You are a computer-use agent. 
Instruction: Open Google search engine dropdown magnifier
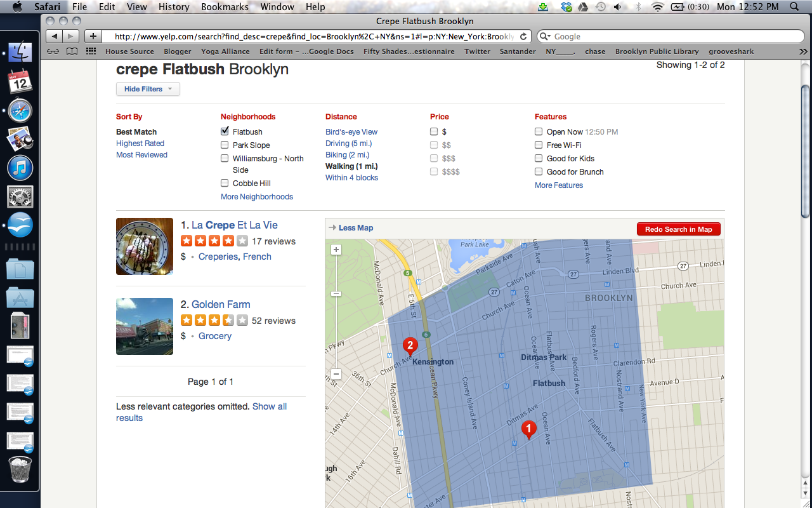pos(546,37)
